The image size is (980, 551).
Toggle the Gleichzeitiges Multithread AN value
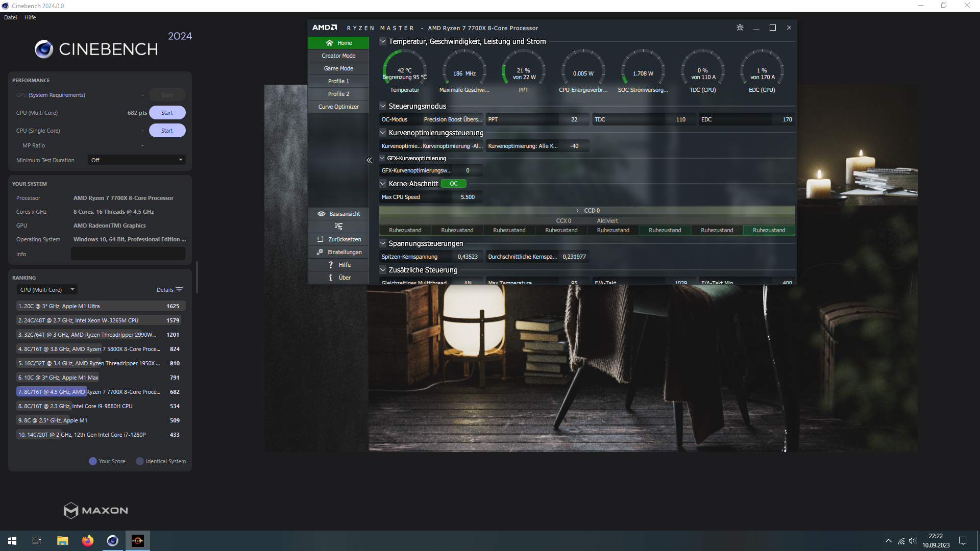468,282
